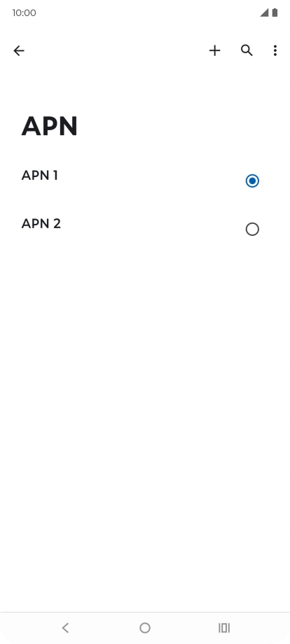Open the APN 1 entry text

tap(40, 176)
